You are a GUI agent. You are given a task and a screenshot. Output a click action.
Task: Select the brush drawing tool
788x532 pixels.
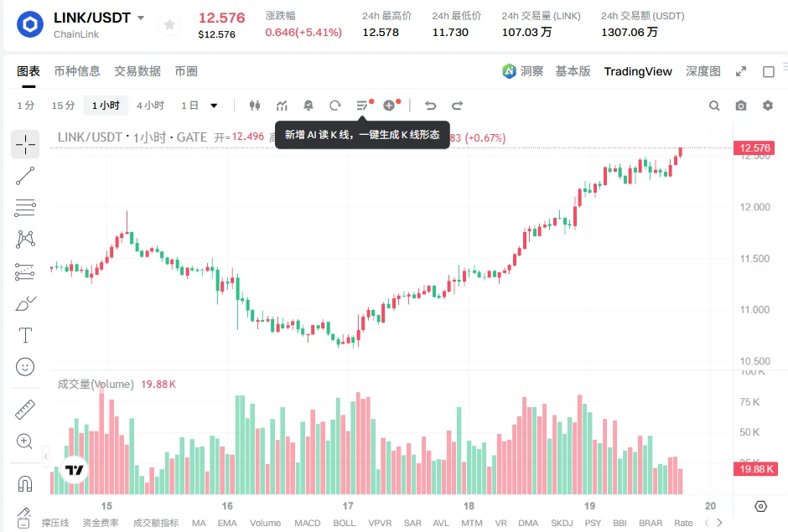[x=26, y=303]
